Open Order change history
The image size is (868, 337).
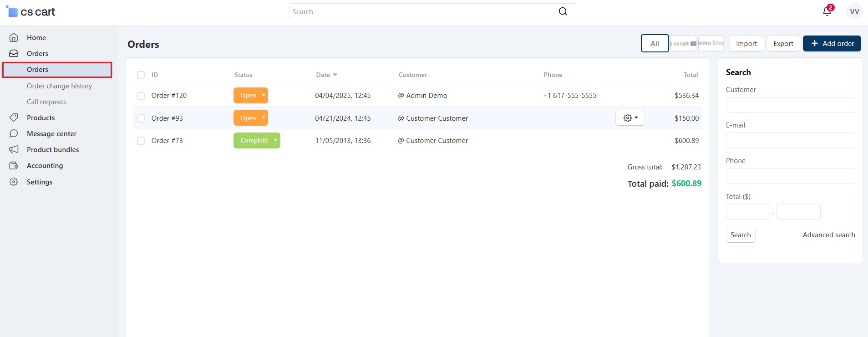pos(59,86)
